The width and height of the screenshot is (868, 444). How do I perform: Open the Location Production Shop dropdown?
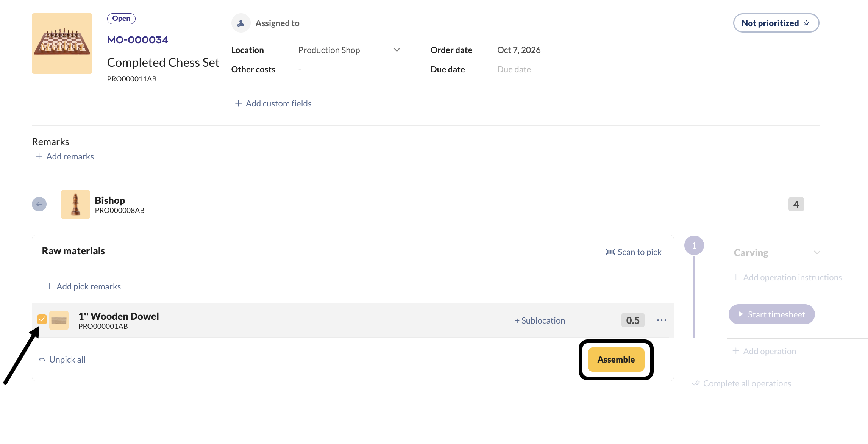coord(349,50)
